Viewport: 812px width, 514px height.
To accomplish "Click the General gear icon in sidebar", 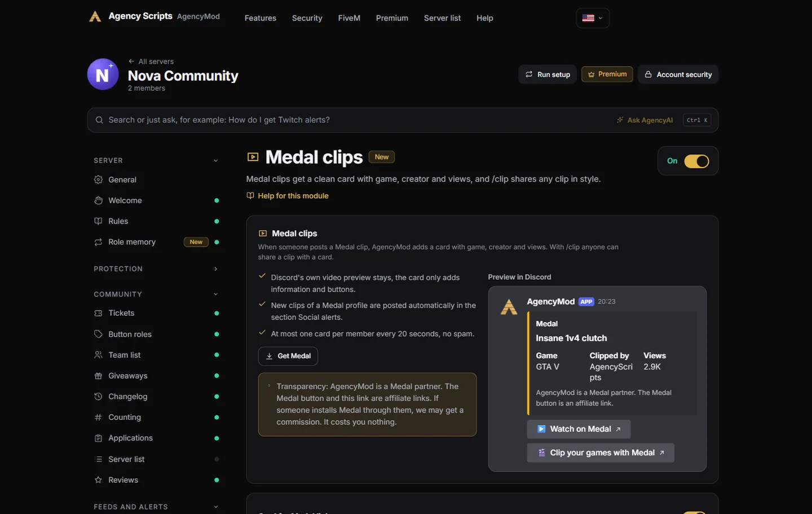I will pos(98,179).
